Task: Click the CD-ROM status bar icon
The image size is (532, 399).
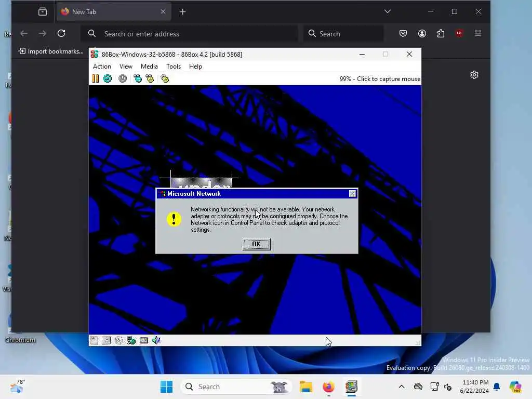Action: [119, 340]
